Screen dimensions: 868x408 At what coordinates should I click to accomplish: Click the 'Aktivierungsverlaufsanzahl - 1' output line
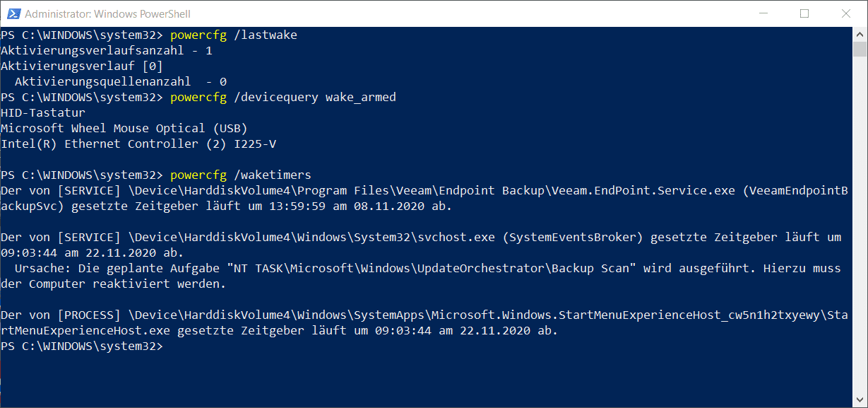click(x=107, y=51)
